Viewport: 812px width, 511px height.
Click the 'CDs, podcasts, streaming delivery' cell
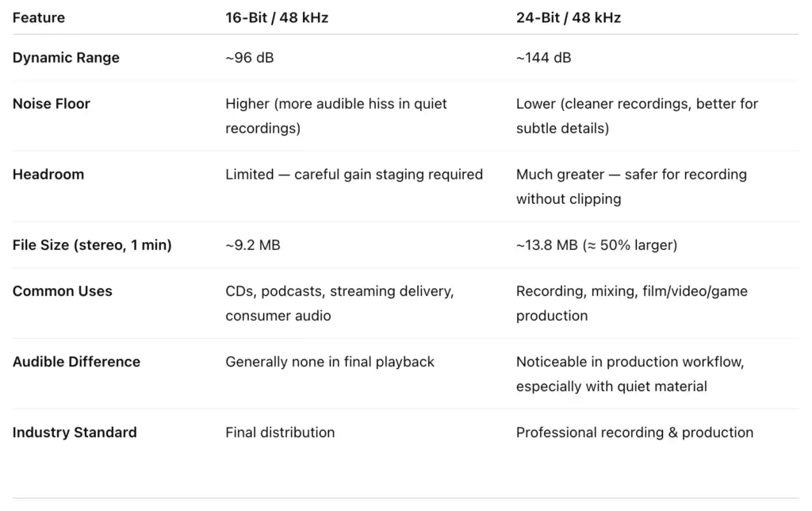(x=339, y=303)
